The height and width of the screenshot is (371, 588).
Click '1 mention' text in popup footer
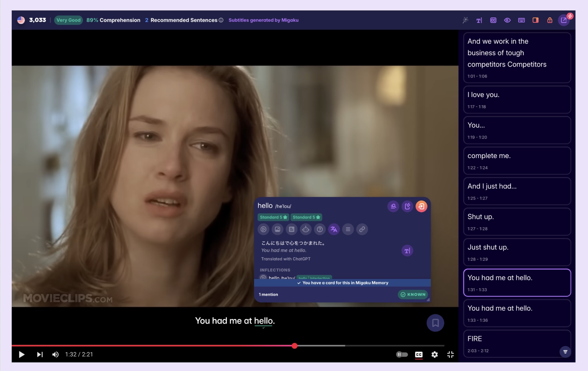point(268,295)
